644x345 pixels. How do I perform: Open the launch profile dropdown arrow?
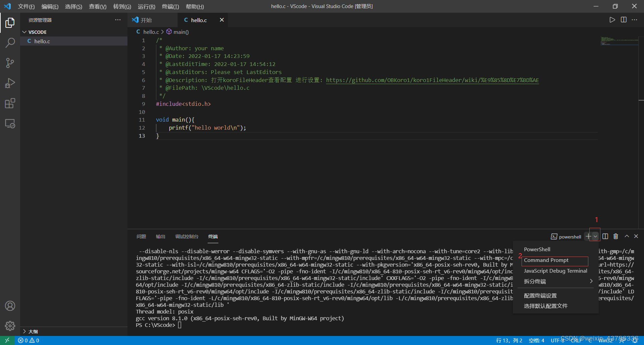(595, 236)
